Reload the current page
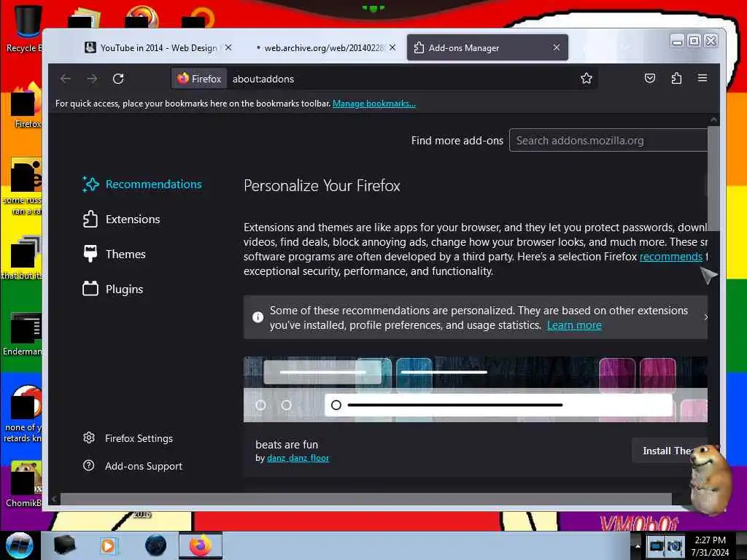This screenshot has width=747, height=560. (118, 79)
